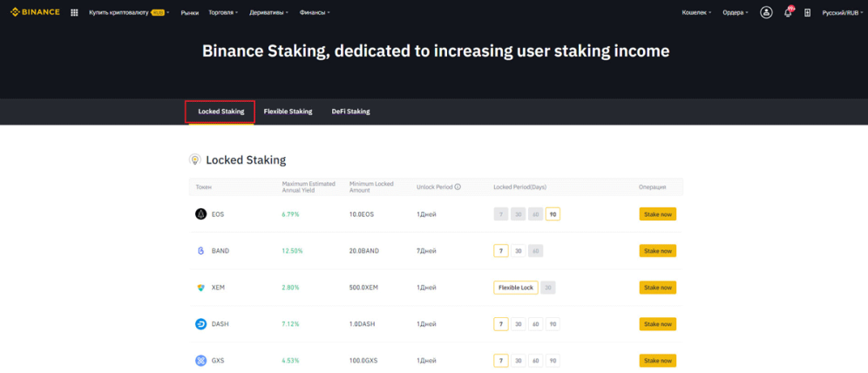868x373 pixels.
Task: Select 7 days period for BAND
Action: 500,251
